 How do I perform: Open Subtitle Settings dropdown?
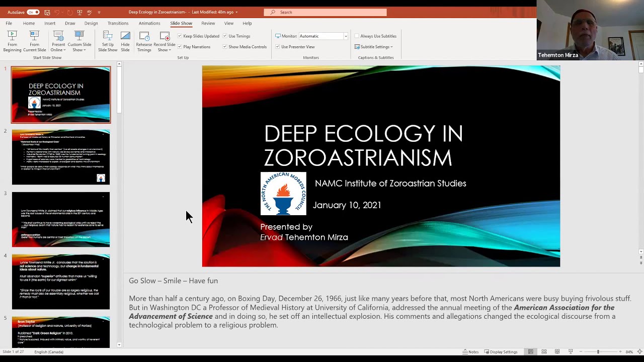pyautogui.click(x=375, y=47)
